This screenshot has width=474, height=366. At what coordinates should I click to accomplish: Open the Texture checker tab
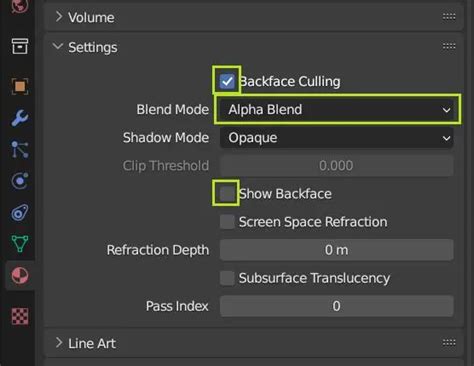click(x=20, y=316)
